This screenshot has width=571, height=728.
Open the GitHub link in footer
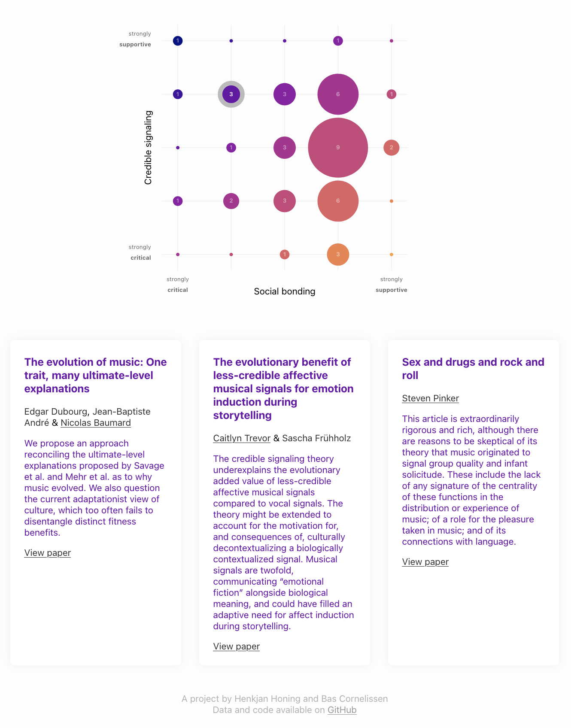(342, 710)
